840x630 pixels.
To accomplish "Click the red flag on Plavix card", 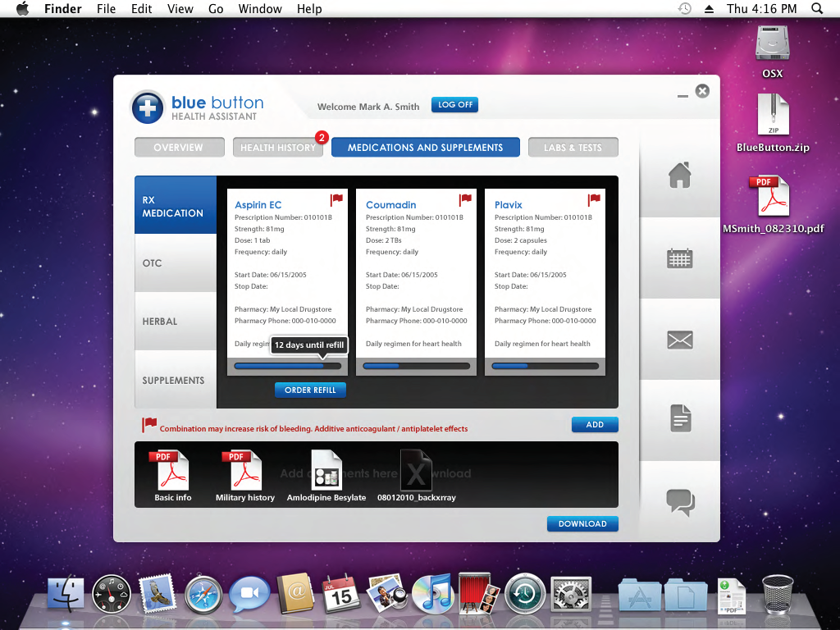I will point(594,200).
